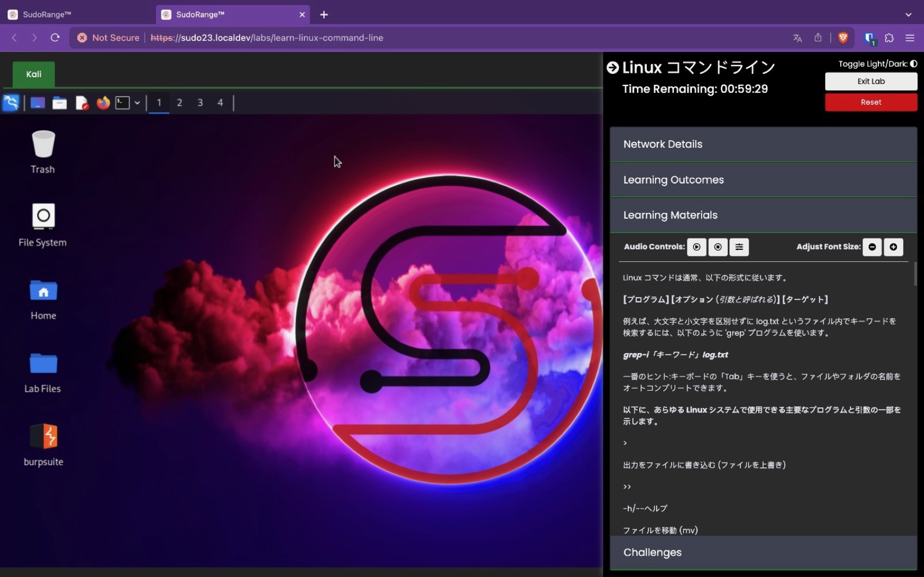The width and height of the screenshot is (924, 577).
Task: Click the Brave Shields icon
Action: pyautogui.click(x=843, y=37)
